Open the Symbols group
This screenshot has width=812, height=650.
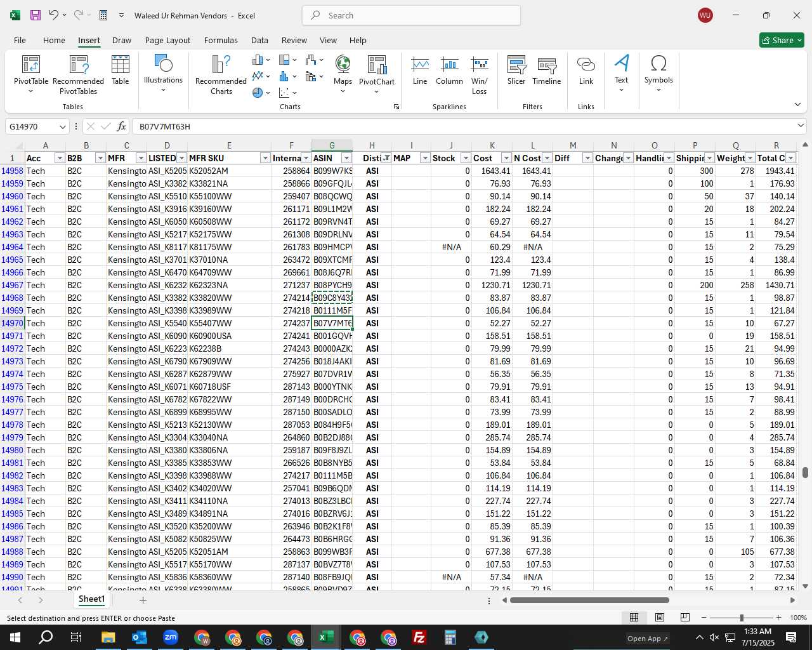pos(658,72)
